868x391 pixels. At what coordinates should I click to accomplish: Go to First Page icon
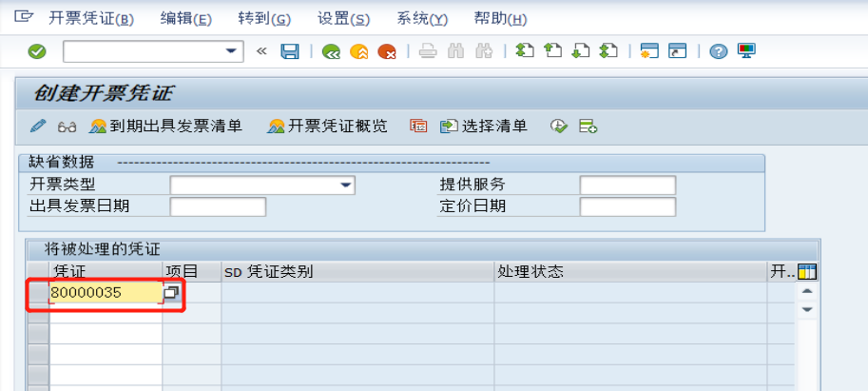(524, 51)
